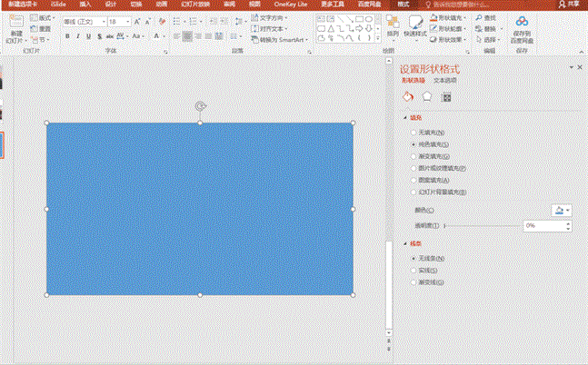Click the transparency percentage input field
This screenshot has width=588, height=365.
point(540,225)
